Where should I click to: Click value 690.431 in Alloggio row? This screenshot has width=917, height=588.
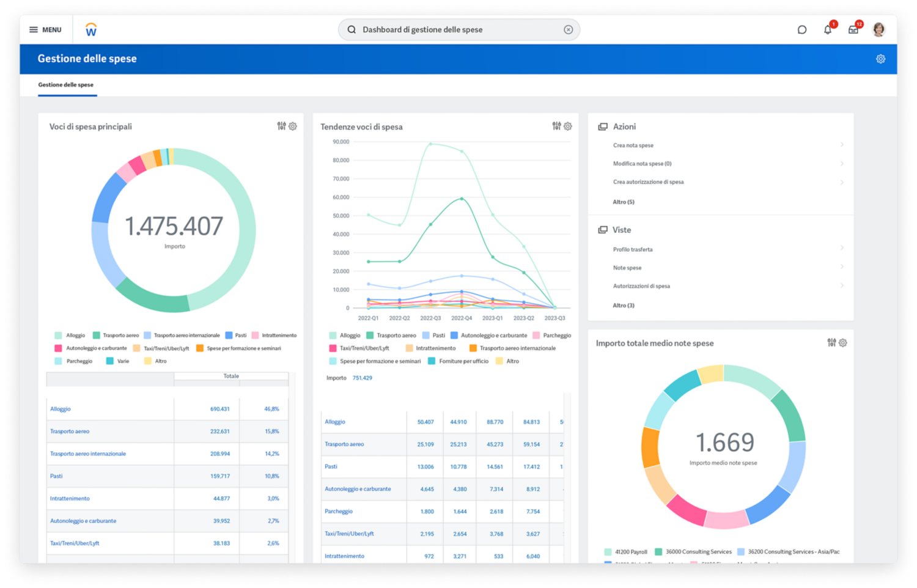[x=220, y=409]
